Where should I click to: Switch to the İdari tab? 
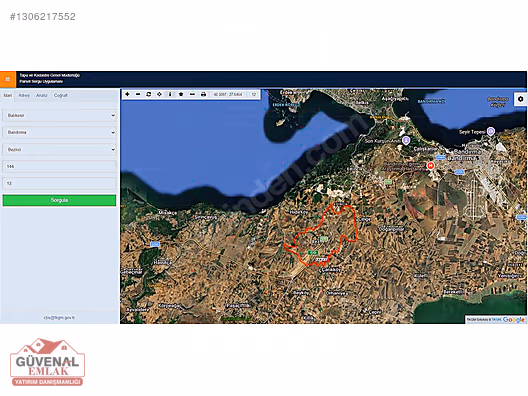coord(8,95)
